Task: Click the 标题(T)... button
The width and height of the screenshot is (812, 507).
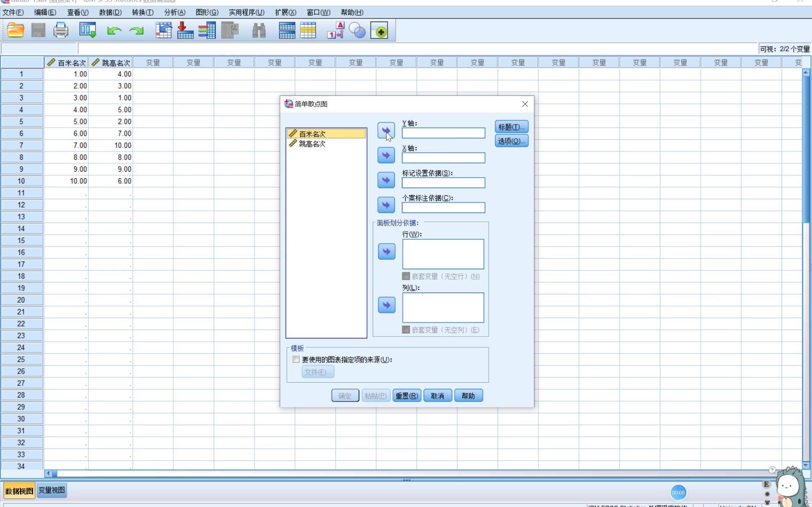Action: [x=511, y=127]
